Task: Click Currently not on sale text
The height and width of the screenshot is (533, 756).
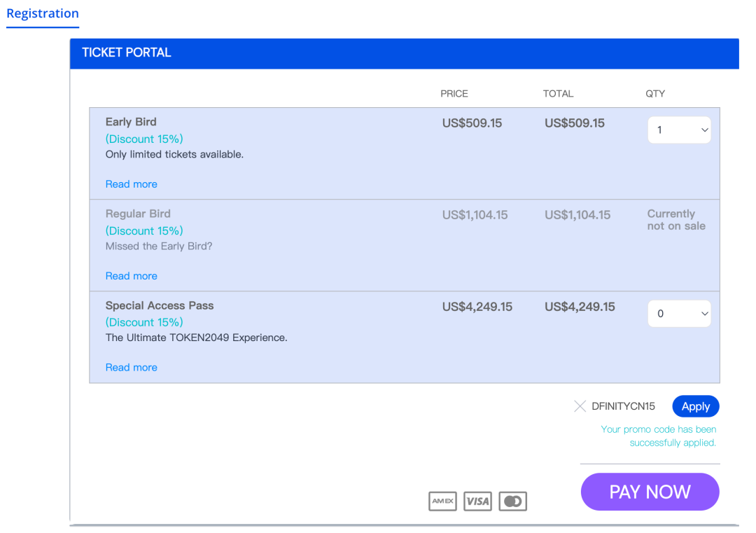Action: pyautogui.click(x=676, y=220)
